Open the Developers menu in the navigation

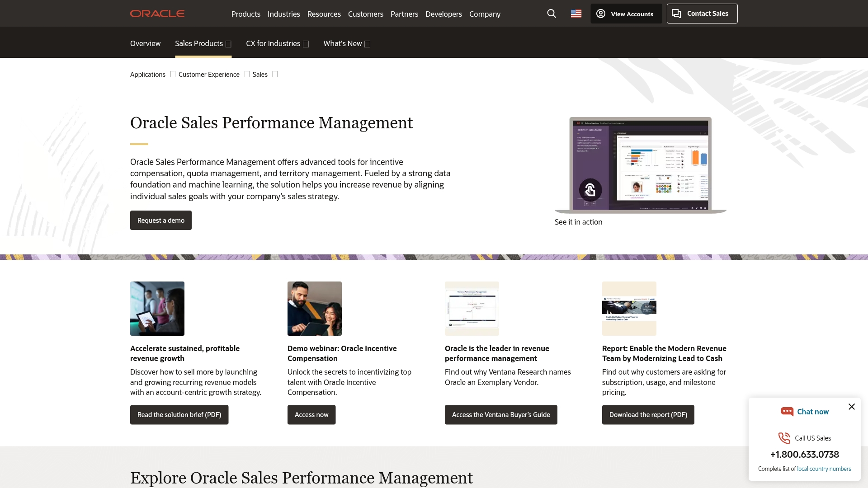(x=443, y=14)
